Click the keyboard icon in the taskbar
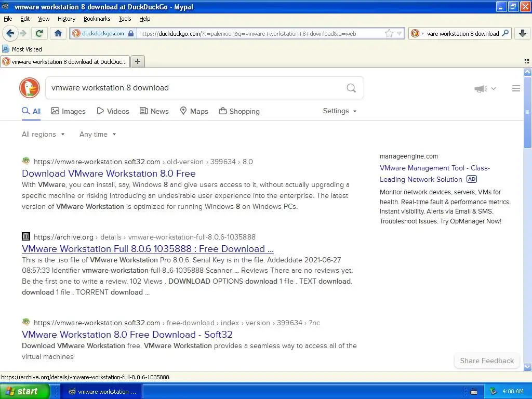This screenshot has width=532, height=399. click(x=474, y=392)
